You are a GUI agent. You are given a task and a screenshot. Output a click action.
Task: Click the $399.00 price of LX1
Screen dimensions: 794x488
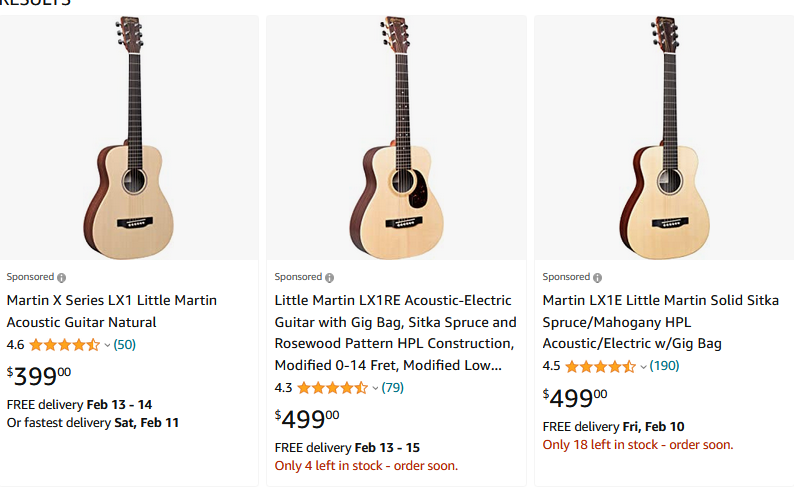point(39,376)
